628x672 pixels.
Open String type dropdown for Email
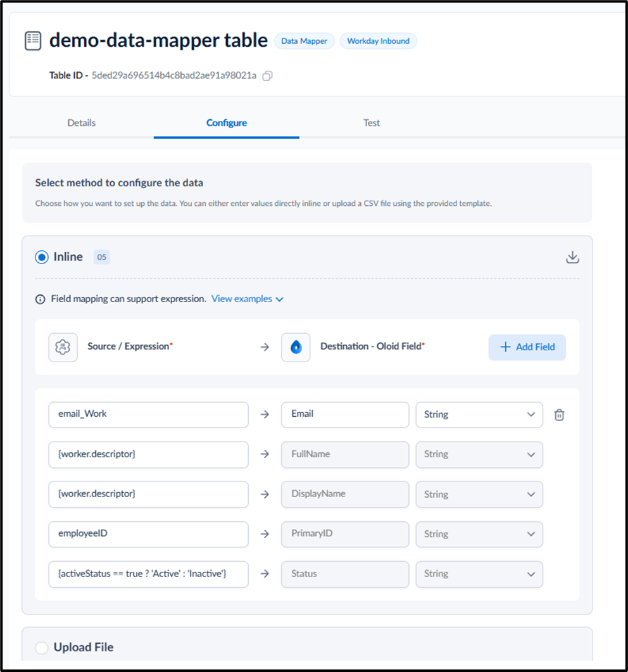pos(479,414)
